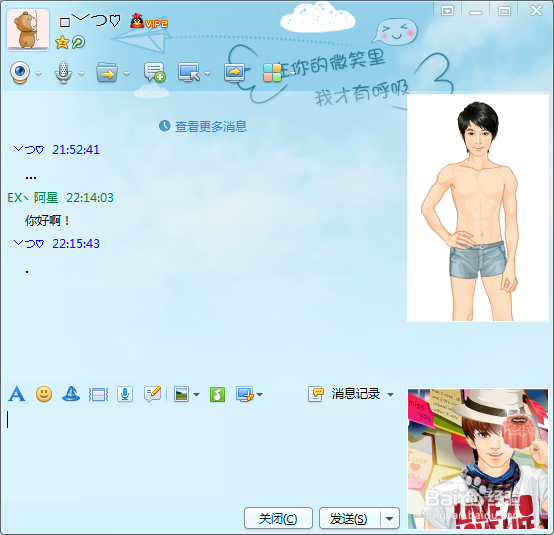Insert a picture with image icon
Screen dimensions: 554x535
click(x=182, y=394)
